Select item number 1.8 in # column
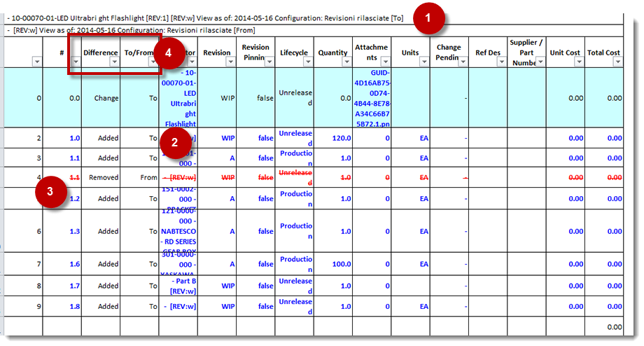Image resolution: width=644 pixels, height=346 pixels. coord(62,307)
